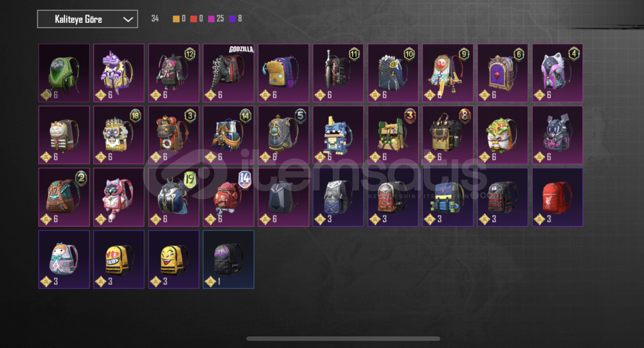Select the red Liverpool backpack
This screenshot has height=348, width=644.
558,197
